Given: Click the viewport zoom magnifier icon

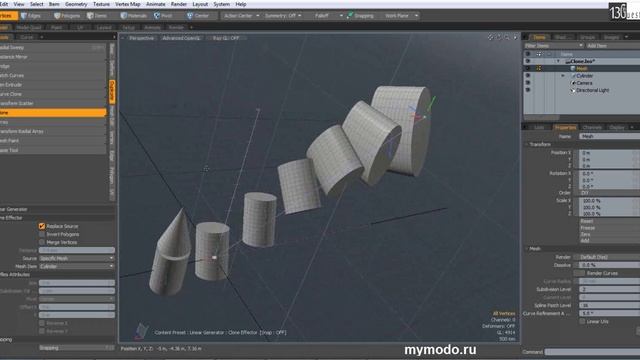Looking at the screenshot, I should (x=507, y=38).
